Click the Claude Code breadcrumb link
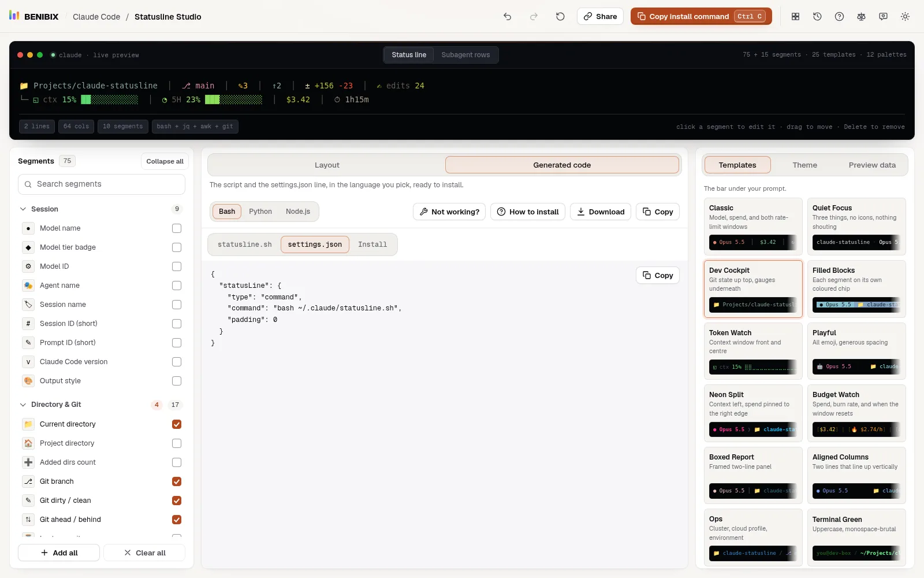 (x=96, y=17)
